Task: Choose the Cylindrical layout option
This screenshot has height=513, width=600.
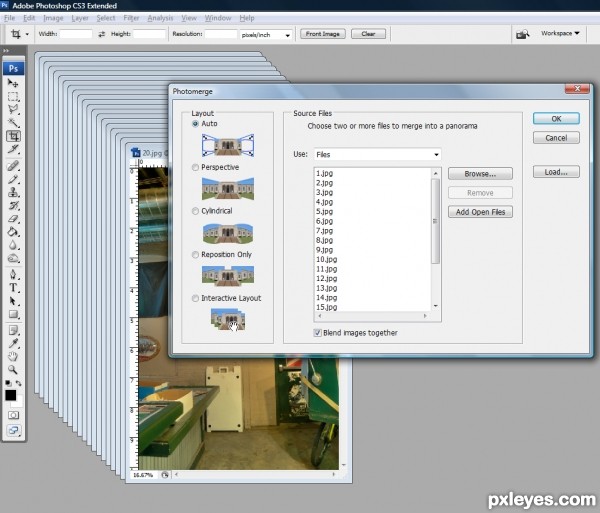Action: 195,211
